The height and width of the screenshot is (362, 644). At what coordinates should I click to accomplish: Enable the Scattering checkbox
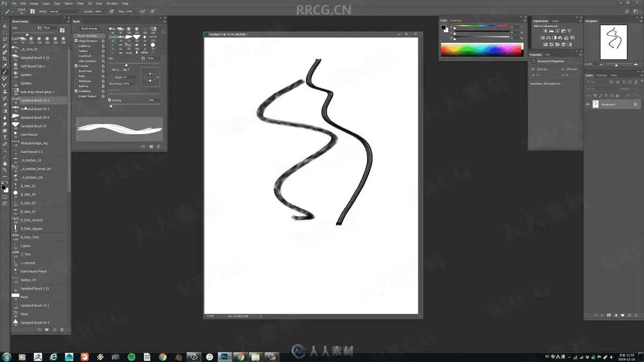tap(76, 46)
